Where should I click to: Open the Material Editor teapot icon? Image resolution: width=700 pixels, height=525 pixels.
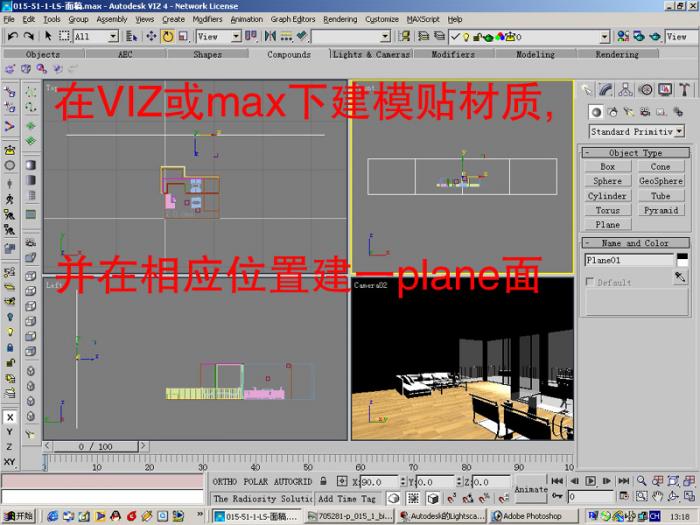click(x=623, y=36)
